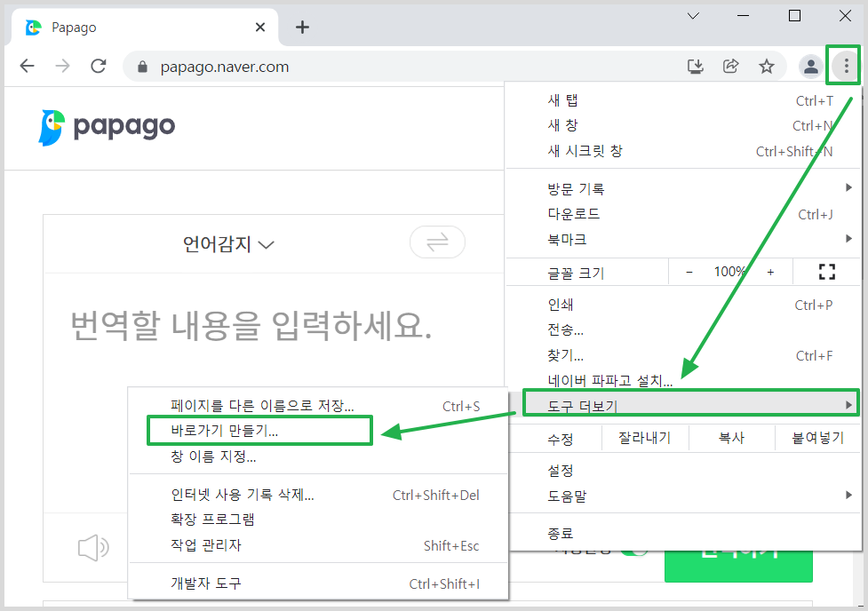Screen dimensions: 868x611
Task: Click the share page icon
Action: click(730, 67)
